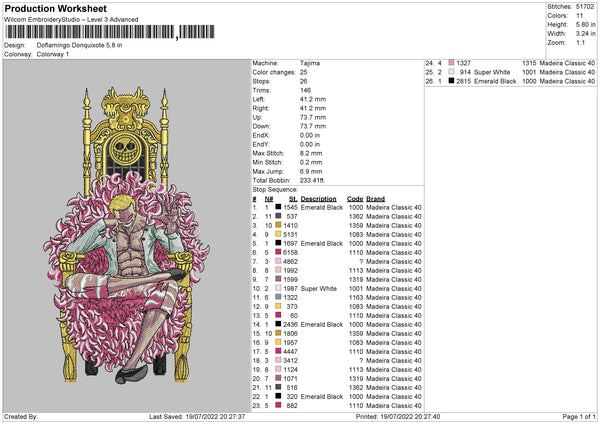The width and height of the screenshot is (600, 424).
Task: Pick the dark gray swatch beside count 537
Action: (278, 216)
